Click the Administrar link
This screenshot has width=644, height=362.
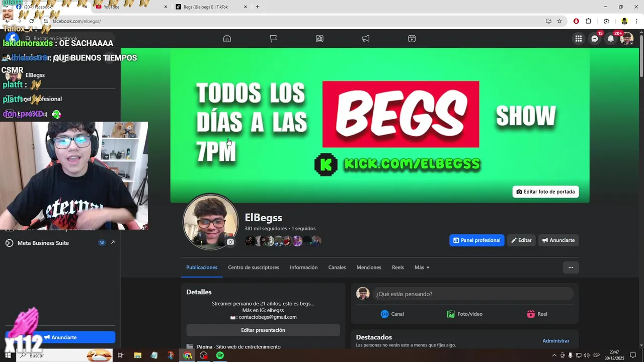click(x=555, y=341)
